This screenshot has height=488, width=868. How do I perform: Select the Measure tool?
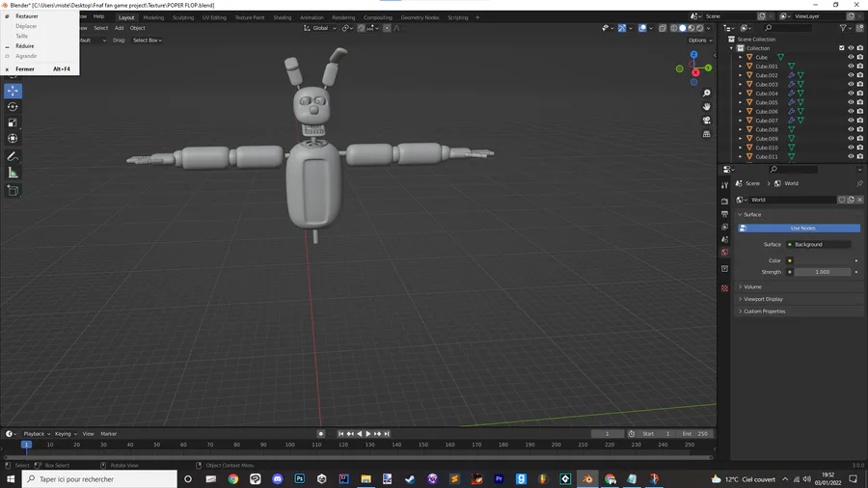tap(13, 174)
